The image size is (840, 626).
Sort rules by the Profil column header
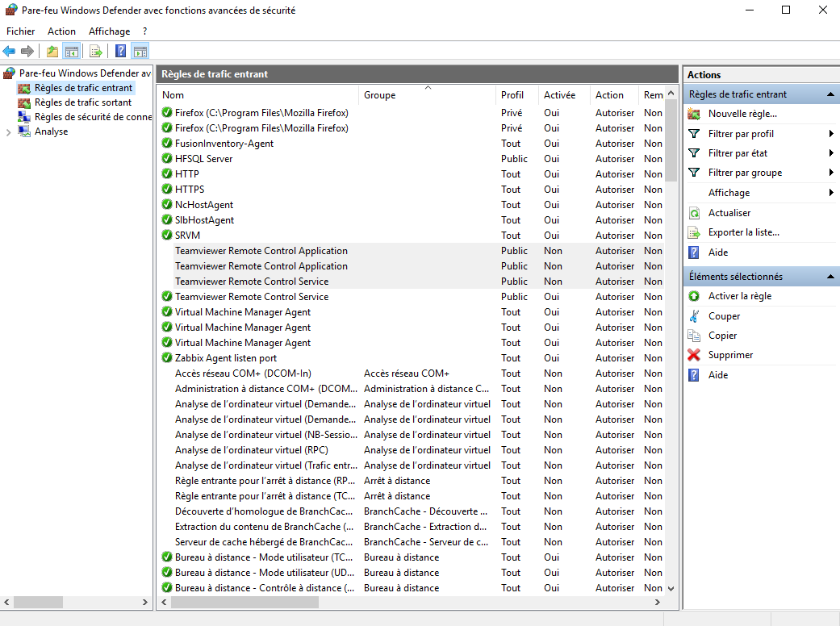518,94
